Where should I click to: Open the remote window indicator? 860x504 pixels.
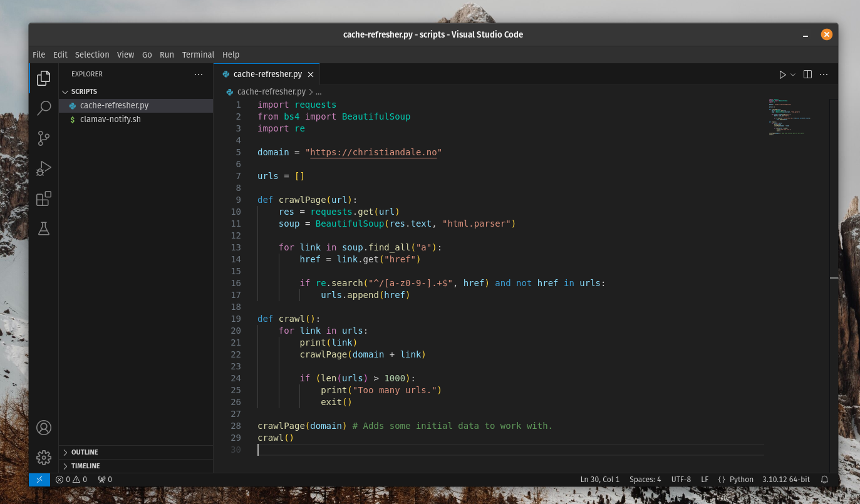(39, 480)
